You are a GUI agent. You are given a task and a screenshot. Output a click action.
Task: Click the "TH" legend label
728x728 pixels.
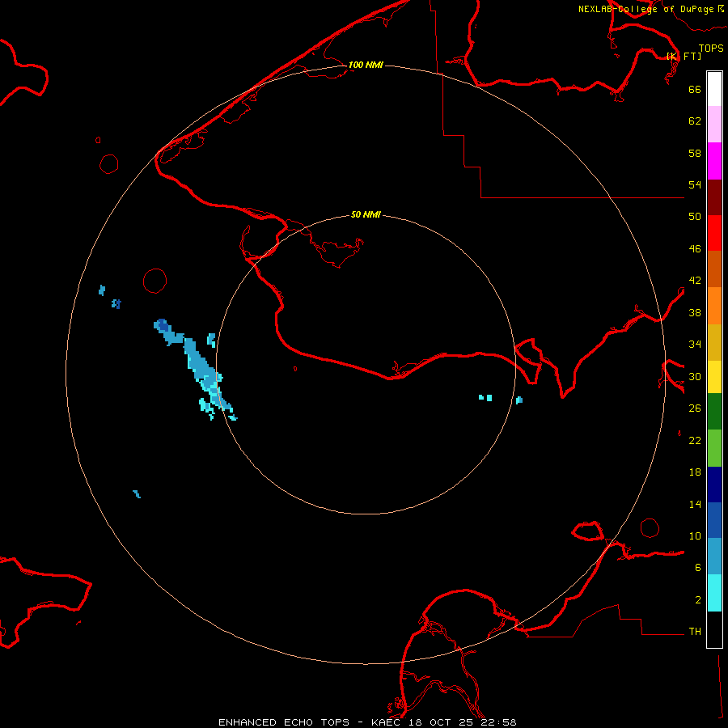click(695, 632)
